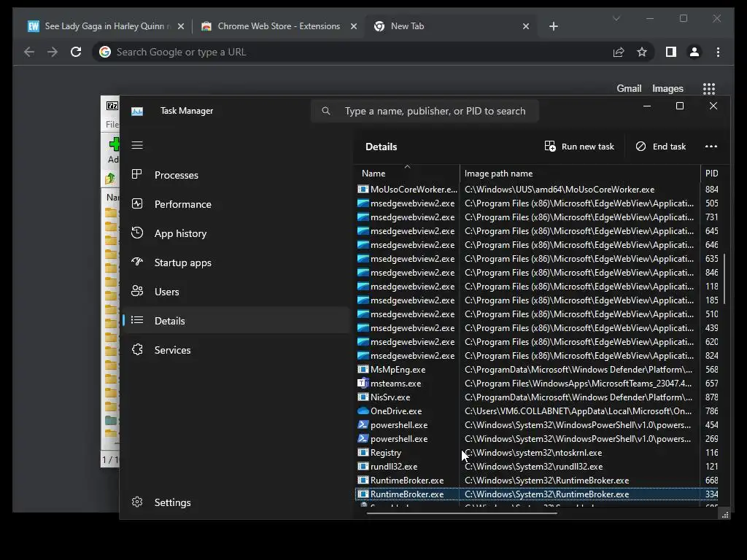This screenshot has height=560, width=747.
Task: Go to Startup apps page
Action: (237, 262)
